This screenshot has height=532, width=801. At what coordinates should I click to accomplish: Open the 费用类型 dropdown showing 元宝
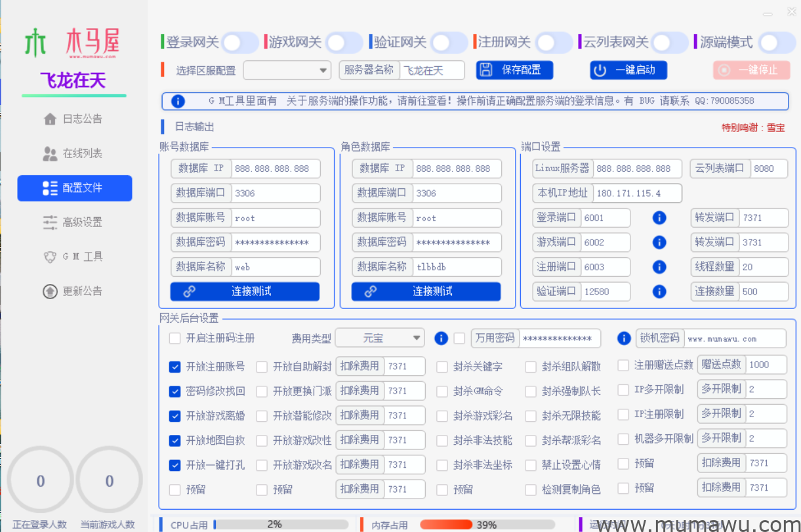pos(380,338)
